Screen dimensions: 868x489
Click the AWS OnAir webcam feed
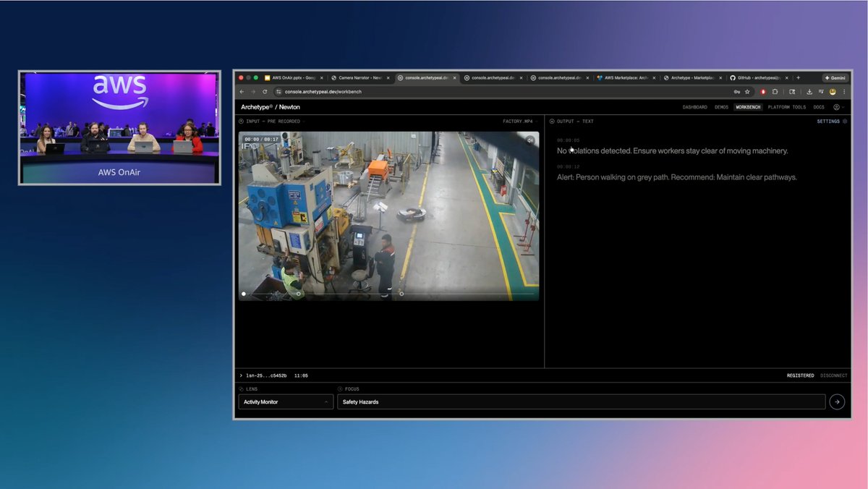pos(119,128)
